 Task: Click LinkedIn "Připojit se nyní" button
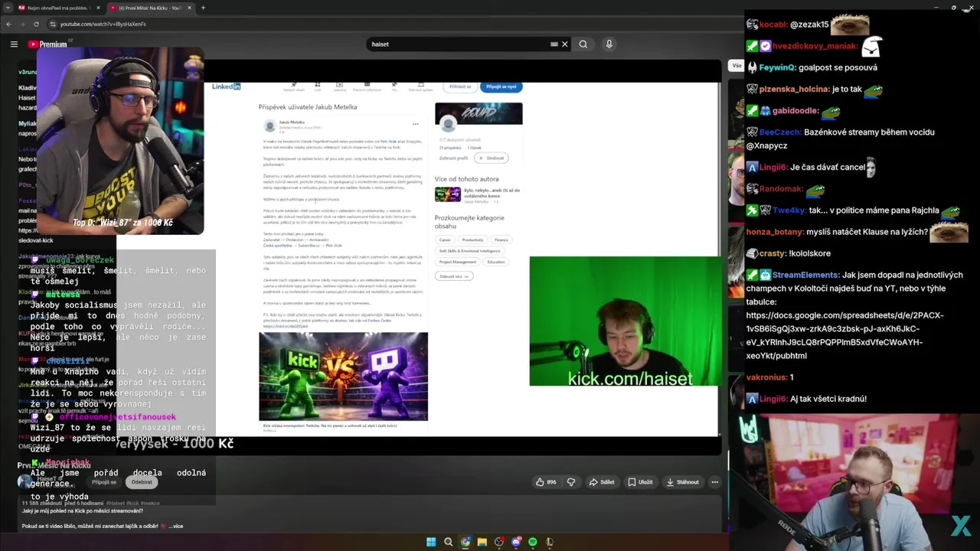(x=501, y=86)
